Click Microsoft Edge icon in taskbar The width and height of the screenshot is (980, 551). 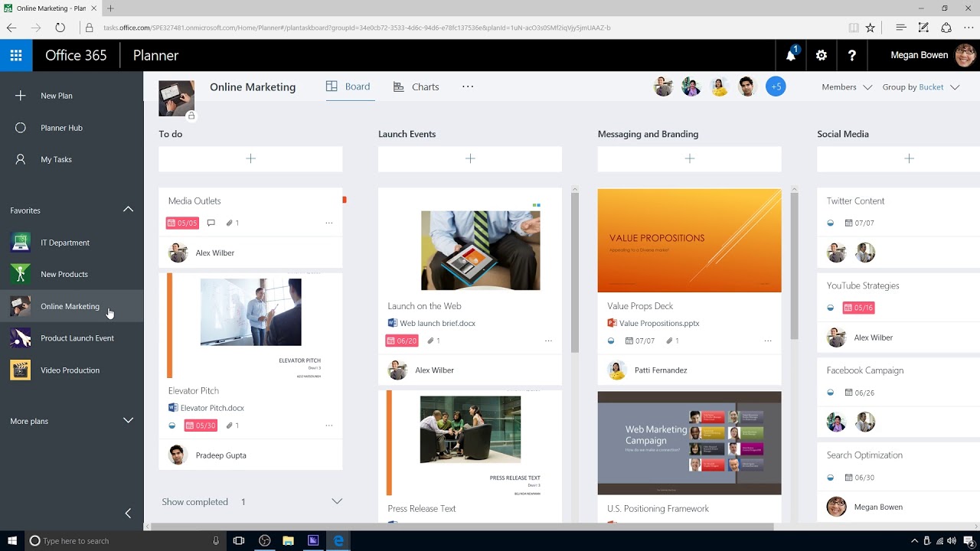coord(338,540)
